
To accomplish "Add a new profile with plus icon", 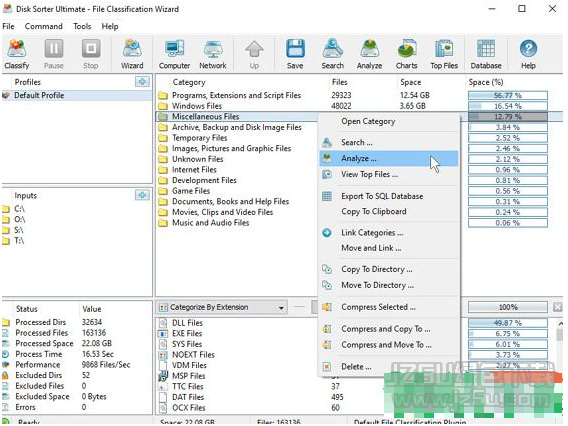I will (x=142, y=82).
